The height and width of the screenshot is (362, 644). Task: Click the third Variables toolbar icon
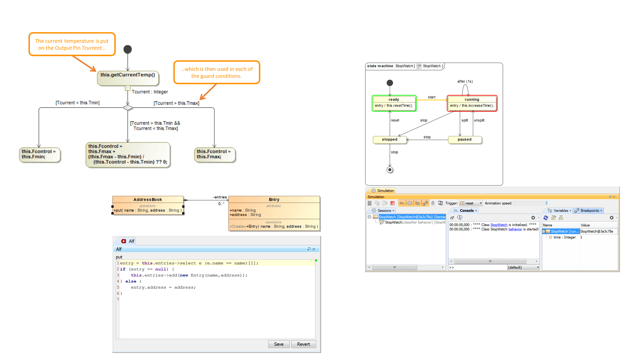(x=561, y=218)
